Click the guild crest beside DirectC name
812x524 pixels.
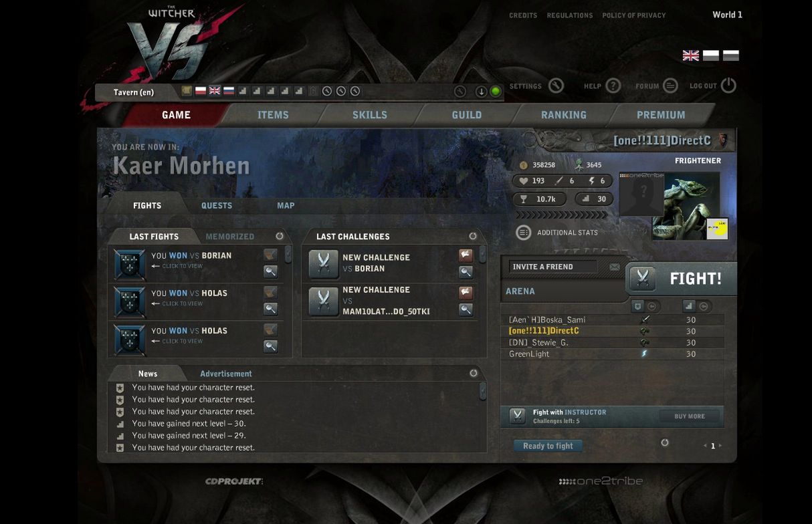click(723, 140)
